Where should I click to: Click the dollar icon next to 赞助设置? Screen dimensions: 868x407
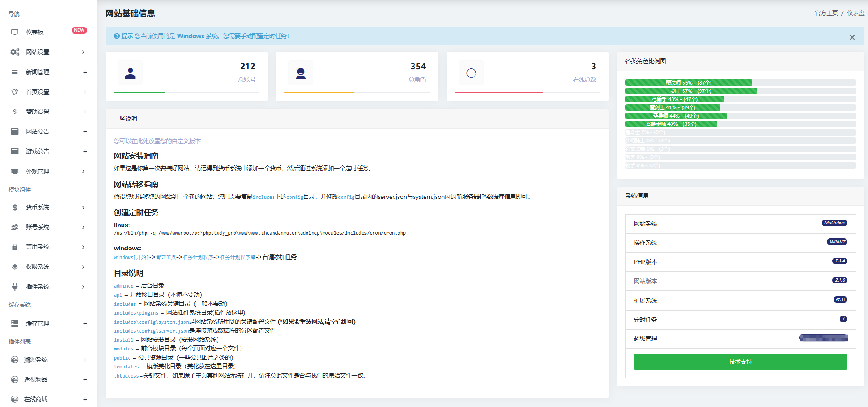coord(15,112)
